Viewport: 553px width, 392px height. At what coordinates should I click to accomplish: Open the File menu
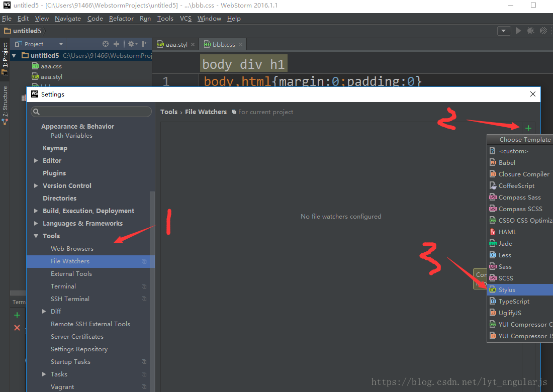[7, 18]
